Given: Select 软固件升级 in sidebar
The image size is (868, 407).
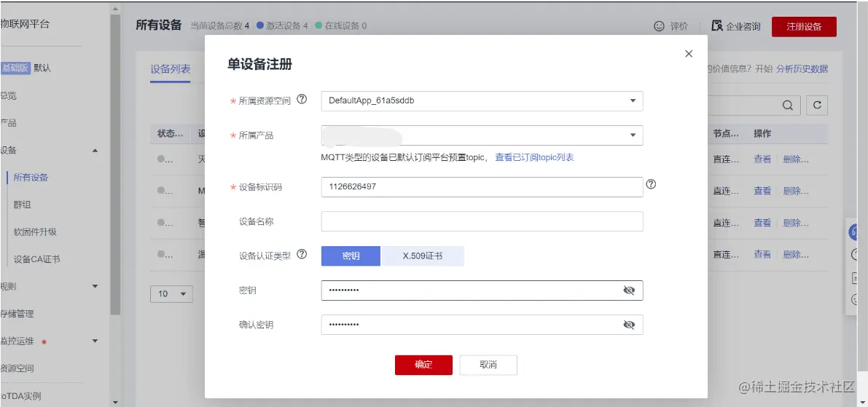Looking at the screenshot, I should pos(36,232).
